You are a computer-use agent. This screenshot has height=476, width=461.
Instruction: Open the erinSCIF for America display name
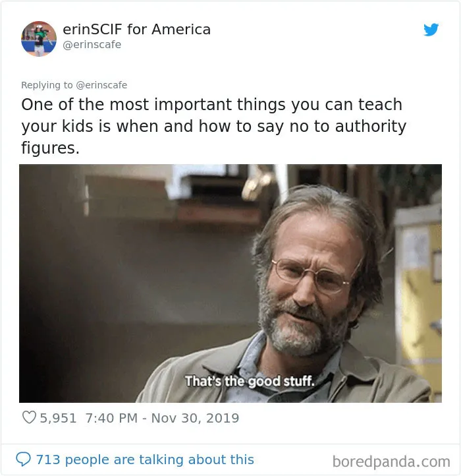coord(136,30)
